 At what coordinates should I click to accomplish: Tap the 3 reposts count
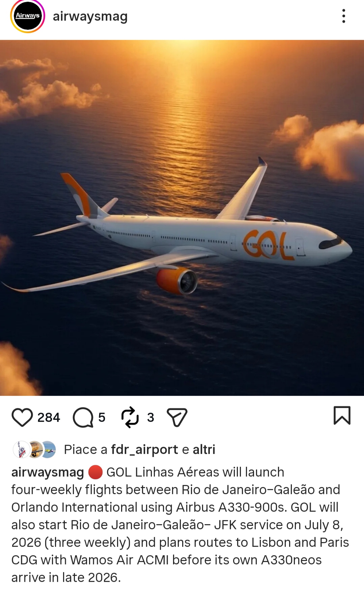tap(150, 418)
